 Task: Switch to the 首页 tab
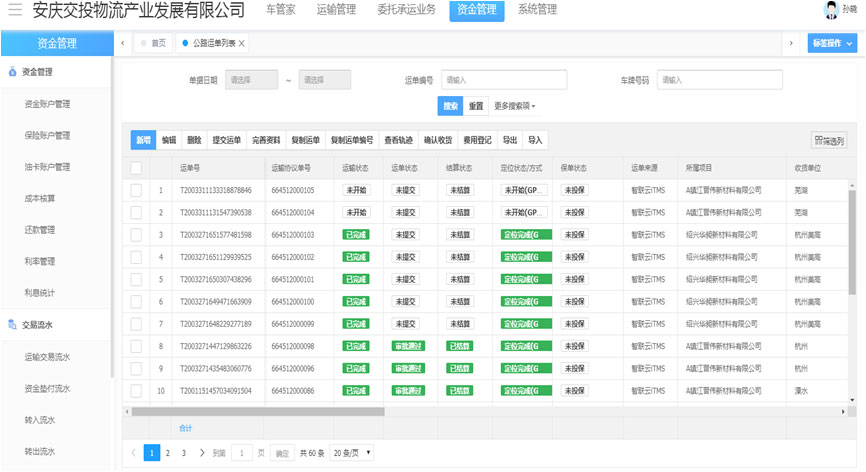point(154,43)
